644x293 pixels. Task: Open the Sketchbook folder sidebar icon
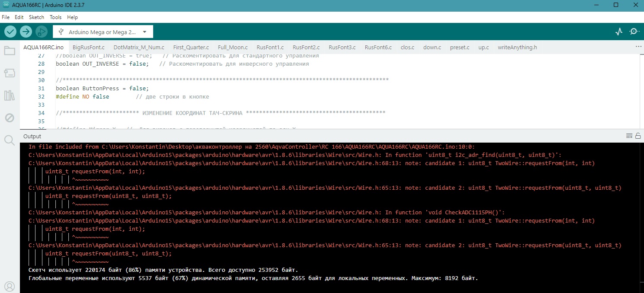pos(9,51)
